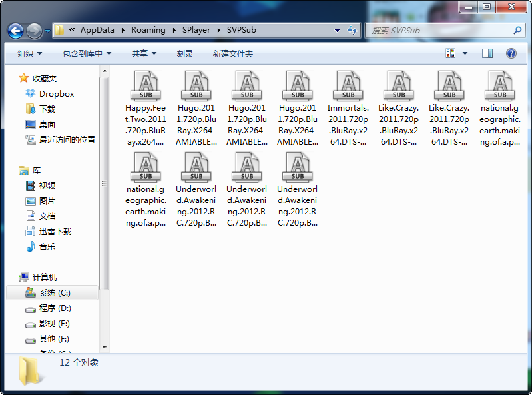Select drive 其他 (F:)
Viewport: 532px width, 395px height.
coord(54,338)
